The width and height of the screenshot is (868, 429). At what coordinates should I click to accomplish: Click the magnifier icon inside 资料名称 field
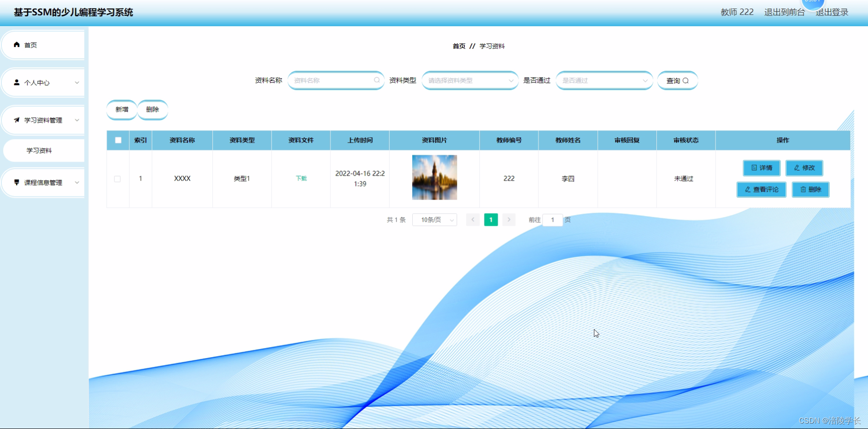377,80
